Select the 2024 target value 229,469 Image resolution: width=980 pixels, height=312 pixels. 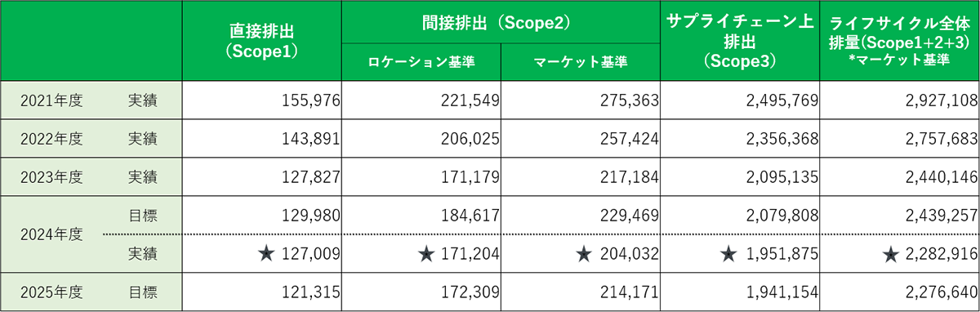tap(580, 216)
